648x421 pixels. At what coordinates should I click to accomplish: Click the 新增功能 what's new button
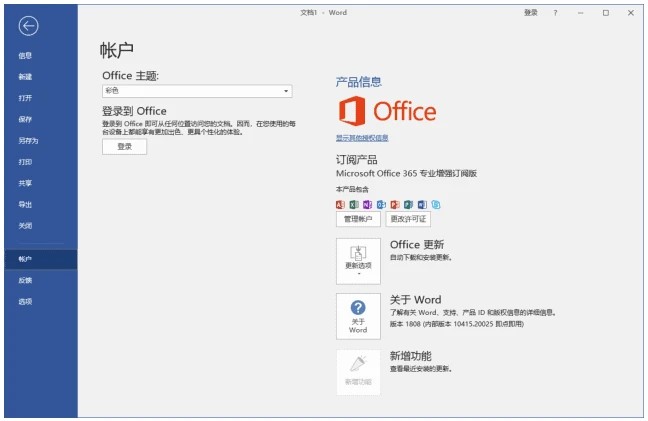click(358, 372)
